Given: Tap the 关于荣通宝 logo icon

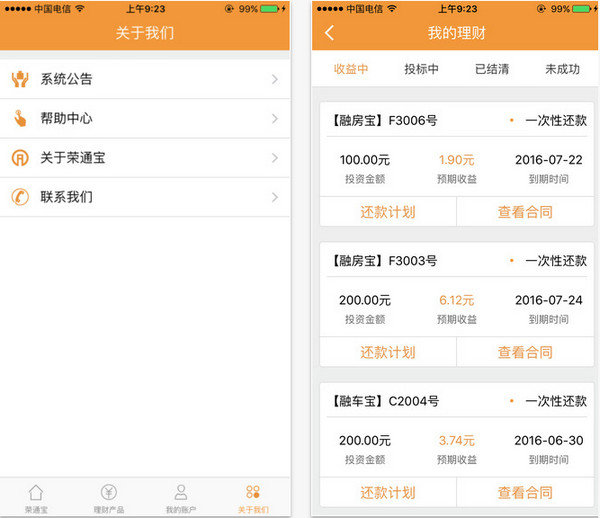Looking at the screenshot, I should [20, 158].
